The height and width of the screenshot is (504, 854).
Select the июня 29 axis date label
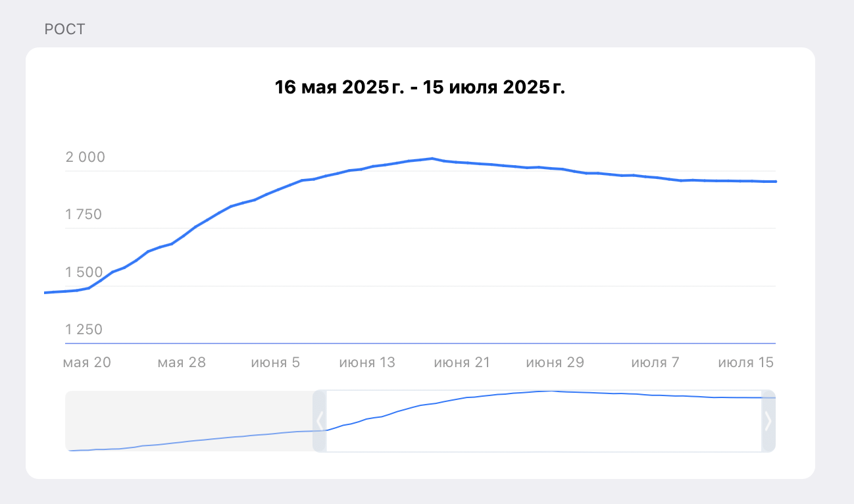(x=555, y=363)
